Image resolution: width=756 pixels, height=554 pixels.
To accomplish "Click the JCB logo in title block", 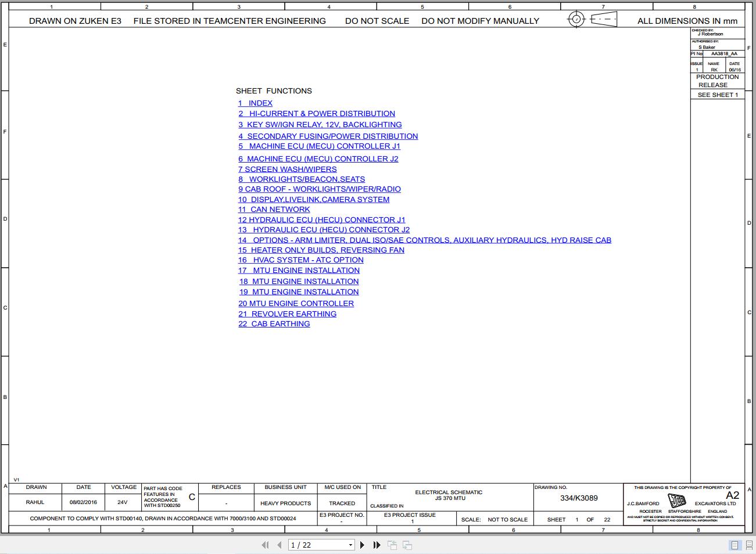I will [x=676, y=500].
